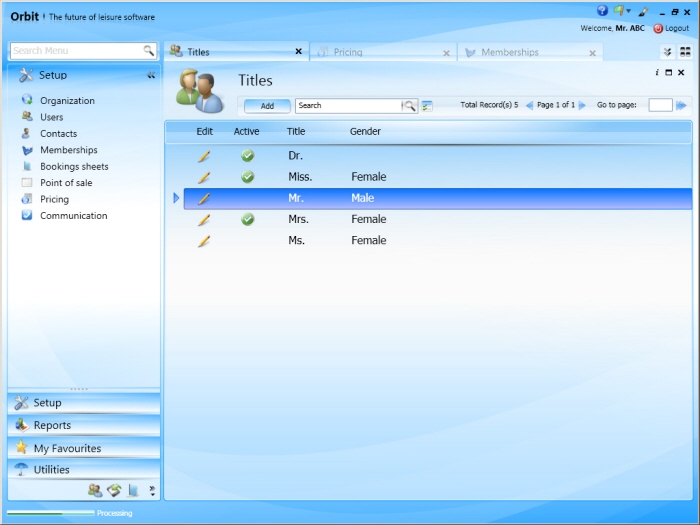Open the Reports section
Viewport: 700px width, 525px height.
coord(84,425)
